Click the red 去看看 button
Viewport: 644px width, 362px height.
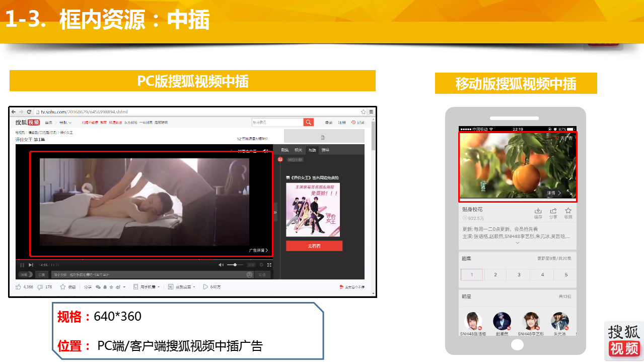pos(314,246)
